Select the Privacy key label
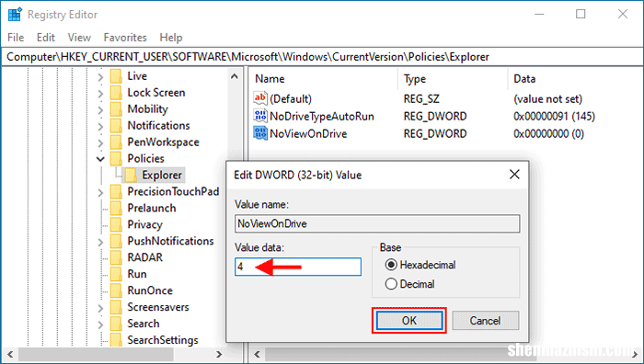The image size is (644, 364). point(144,224)
